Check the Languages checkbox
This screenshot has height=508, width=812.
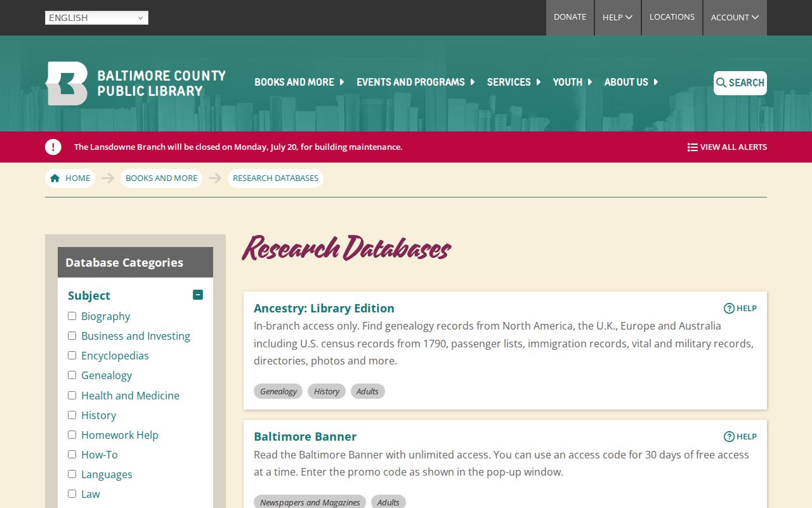(72, 474)
